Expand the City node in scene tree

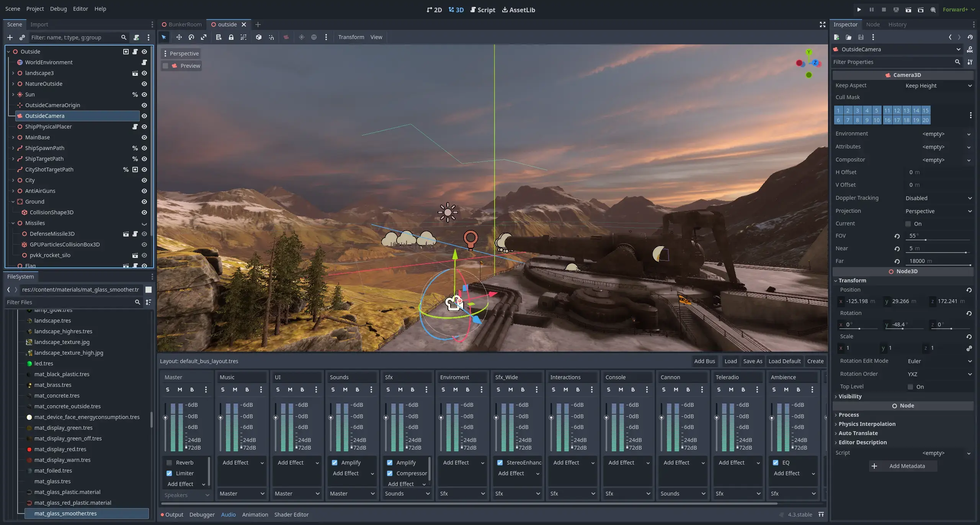[x=13, y=180]
